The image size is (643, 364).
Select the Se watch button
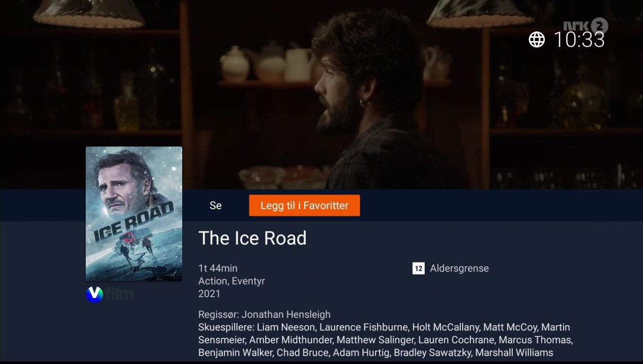tap(215, 206)
